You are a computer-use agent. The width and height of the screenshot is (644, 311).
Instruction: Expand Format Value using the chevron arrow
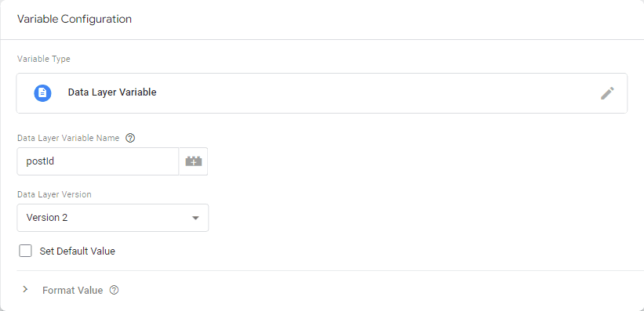coord(25,290)
